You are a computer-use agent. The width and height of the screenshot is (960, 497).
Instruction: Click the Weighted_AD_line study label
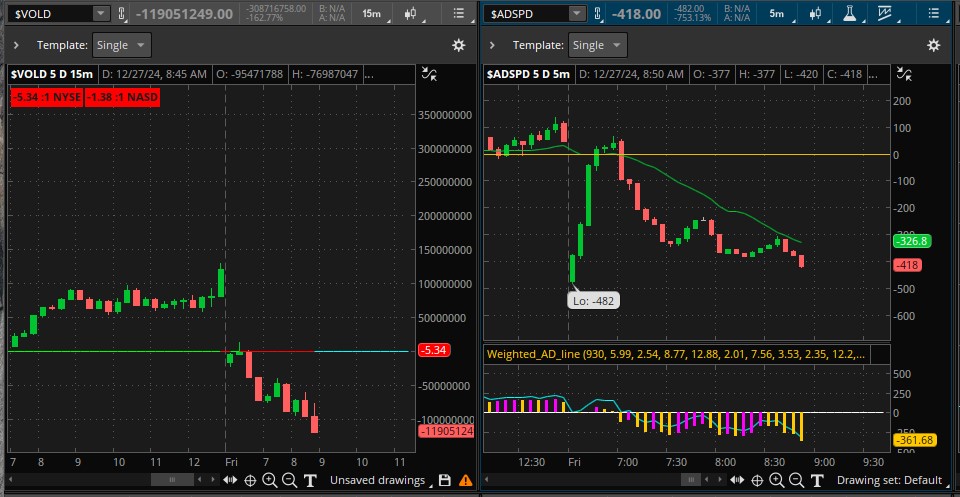point(676,354)
